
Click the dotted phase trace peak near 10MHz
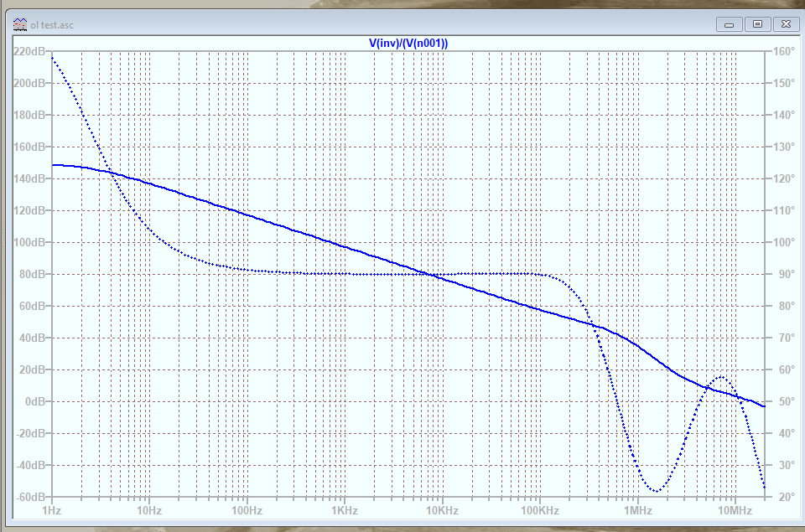coord(722,377)
